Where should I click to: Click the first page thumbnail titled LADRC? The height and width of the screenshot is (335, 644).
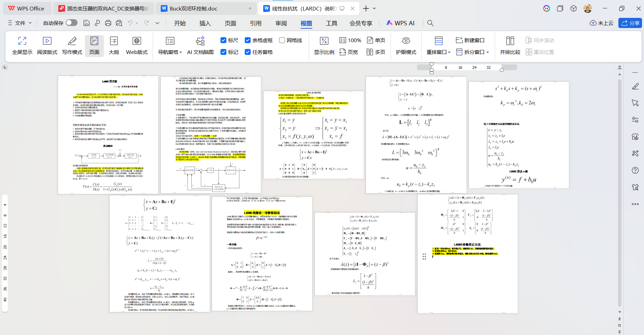click(108, 135)
